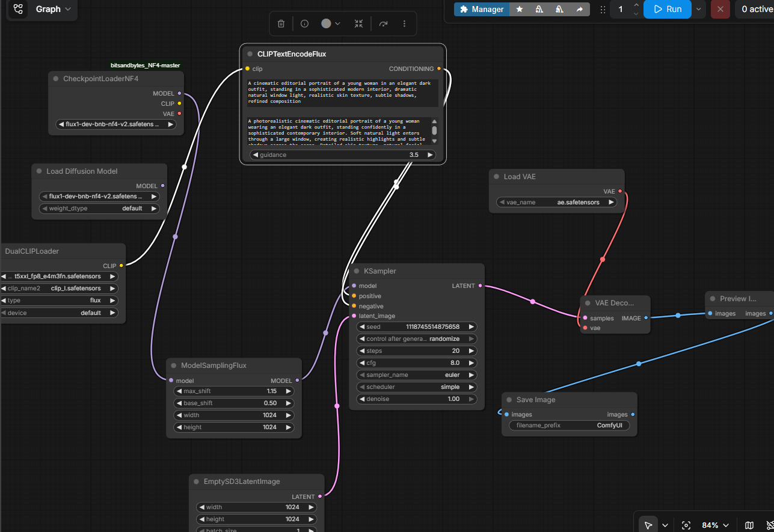Viewport: 774px width, 532px height.
Task: Open vae_name ae.safetensors selector
Action: [557, 203]
